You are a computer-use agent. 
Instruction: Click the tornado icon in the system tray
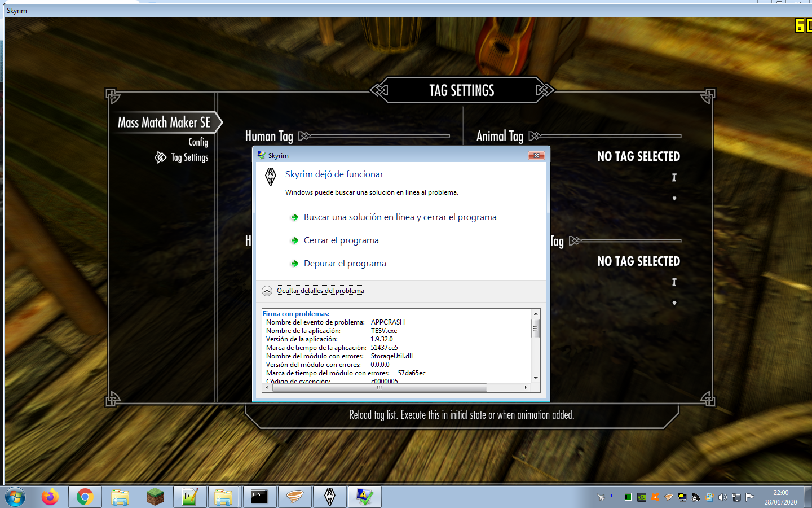click(668, 497)
